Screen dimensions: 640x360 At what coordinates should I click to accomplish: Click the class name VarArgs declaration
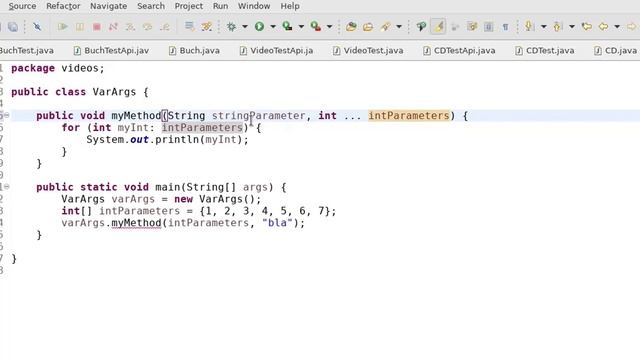(114, 92)
